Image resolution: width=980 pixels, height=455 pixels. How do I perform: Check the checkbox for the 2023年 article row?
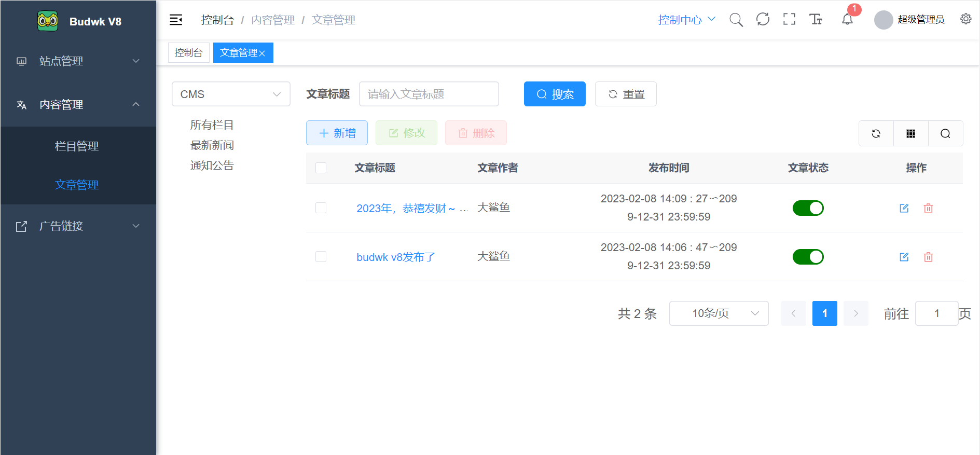(321, 208)
